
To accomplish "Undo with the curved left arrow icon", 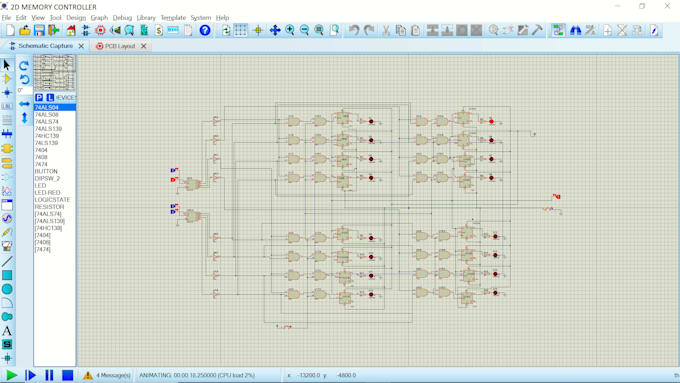I will [x=354, y=30].
